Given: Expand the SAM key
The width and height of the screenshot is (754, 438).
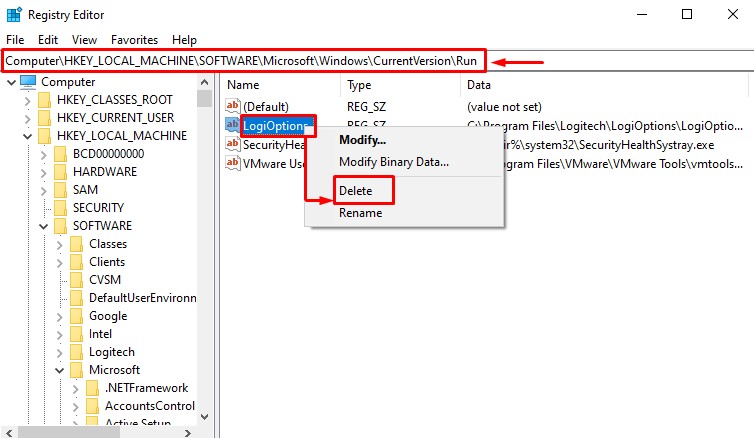Looking at the screenshot, I should (x=44, y=190).
